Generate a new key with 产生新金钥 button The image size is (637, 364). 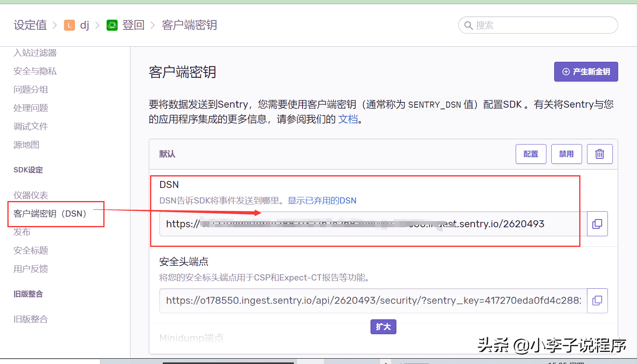586,72
